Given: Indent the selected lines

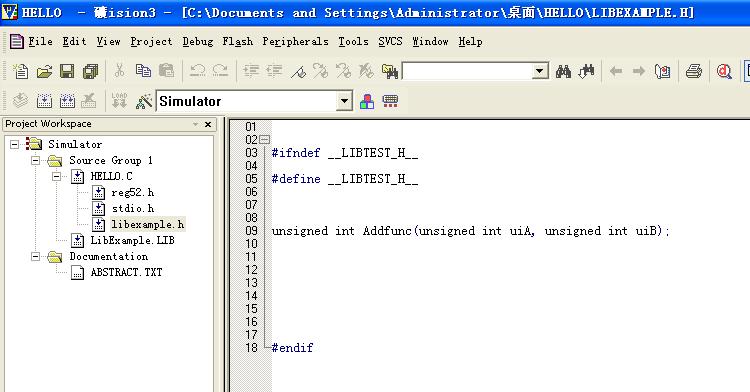Looking at the screenshot, I should tap(251, 71).
